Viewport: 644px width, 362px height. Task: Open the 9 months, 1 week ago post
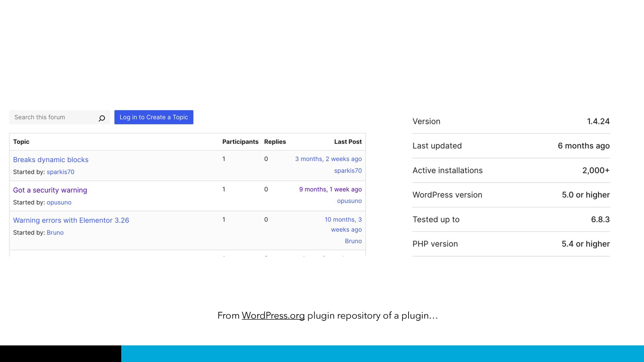click(330, 189)
